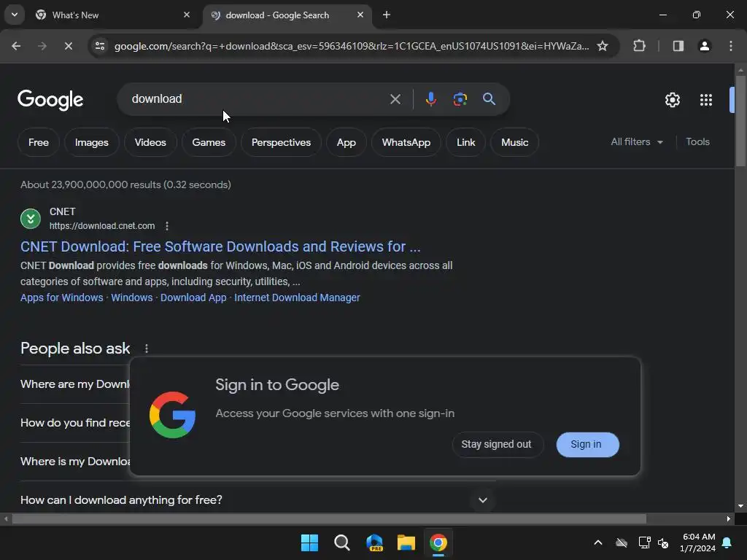This screenshot has height=560, width=747.
Task: Open the All filters dropdown
Action: [637, 142]
